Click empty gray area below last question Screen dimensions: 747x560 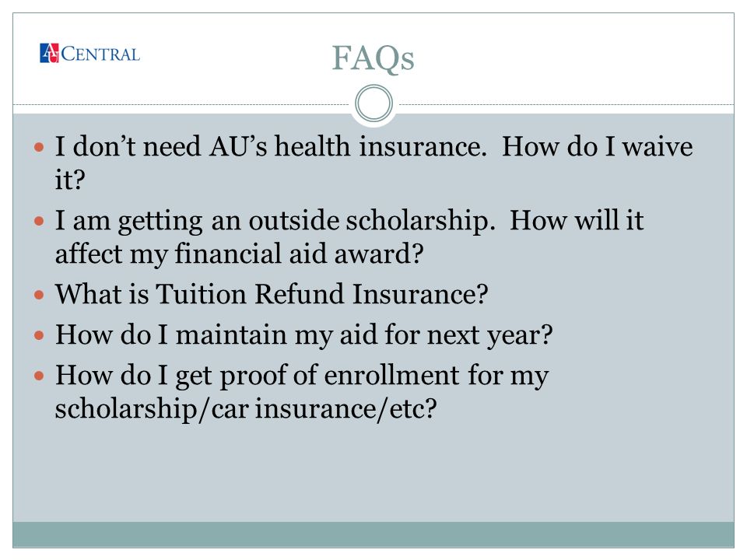(x=373, y=471)
